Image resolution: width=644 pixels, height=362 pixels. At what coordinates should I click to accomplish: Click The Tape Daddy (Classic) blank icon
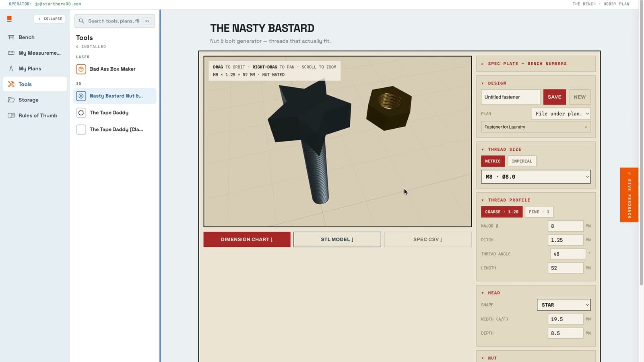pos(81,130)
